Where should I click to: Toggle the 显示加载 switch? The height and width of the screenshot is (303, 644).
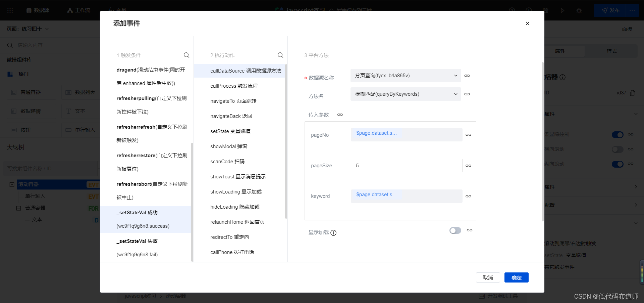point(455,230)
